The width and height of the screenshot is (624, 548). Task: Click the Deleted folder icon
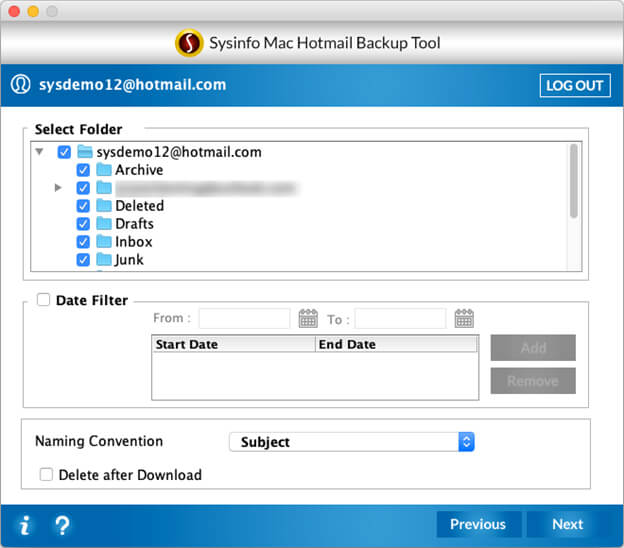coord(104,205)
